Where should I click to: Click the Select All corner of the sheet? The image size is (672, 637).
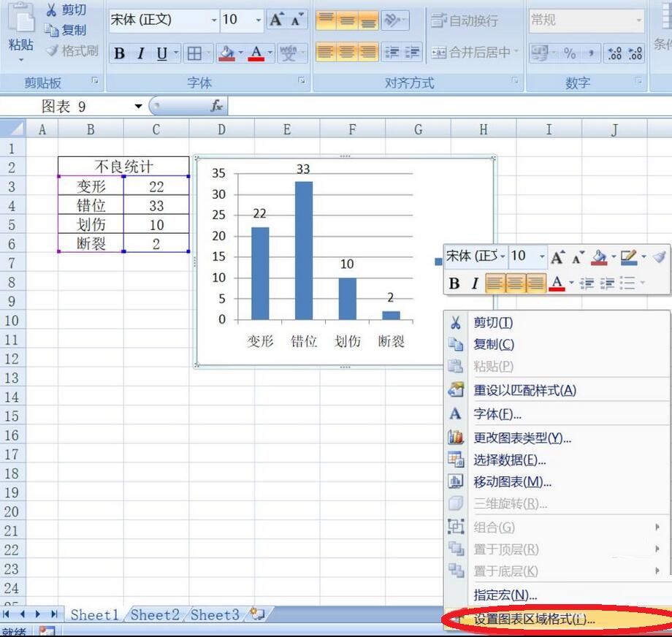[13, 129]
